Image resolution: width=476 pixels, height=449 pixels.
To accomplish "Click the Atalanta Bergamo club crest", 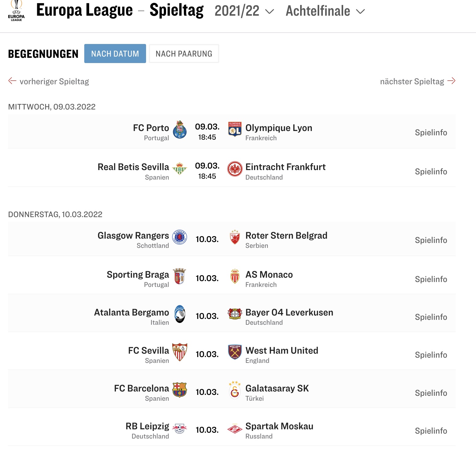I will (180, 314).
